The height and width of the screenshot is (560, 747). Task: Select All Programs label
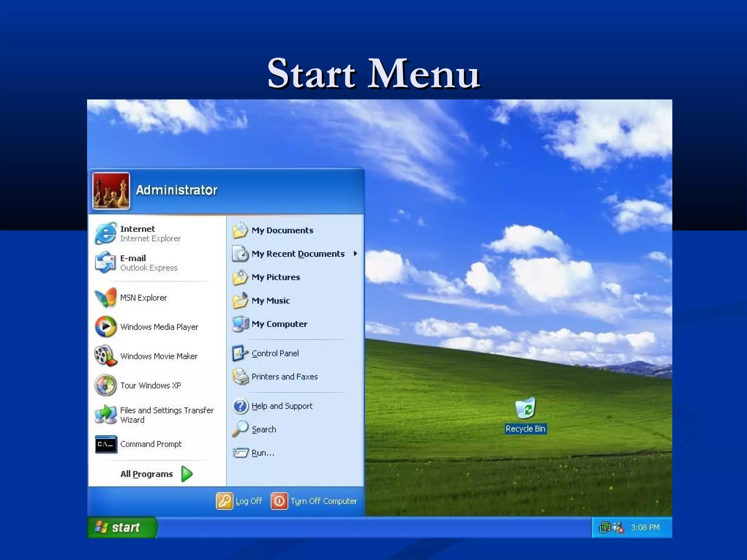point(147,474)
